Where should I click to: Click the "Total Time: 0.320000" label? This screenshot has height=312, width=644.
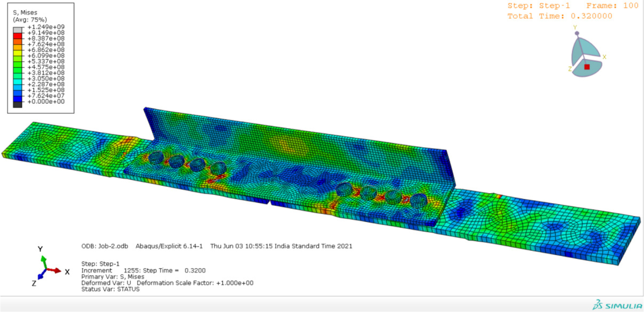tap(560, 16)
